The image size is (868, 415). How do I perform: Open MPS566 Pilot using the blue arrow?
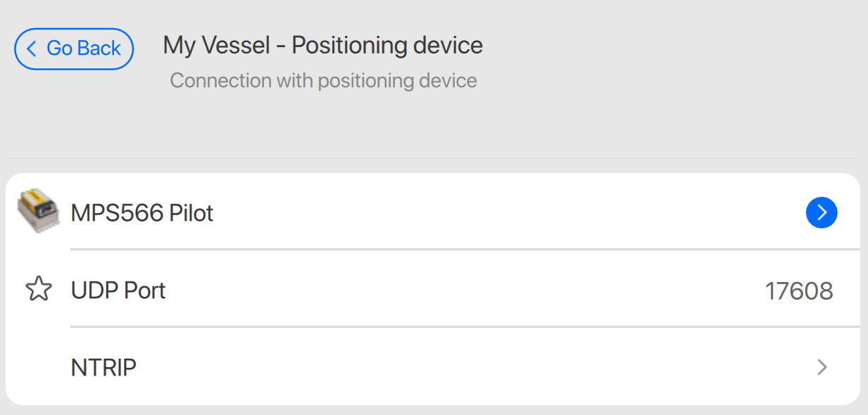(x=821, y=212)
